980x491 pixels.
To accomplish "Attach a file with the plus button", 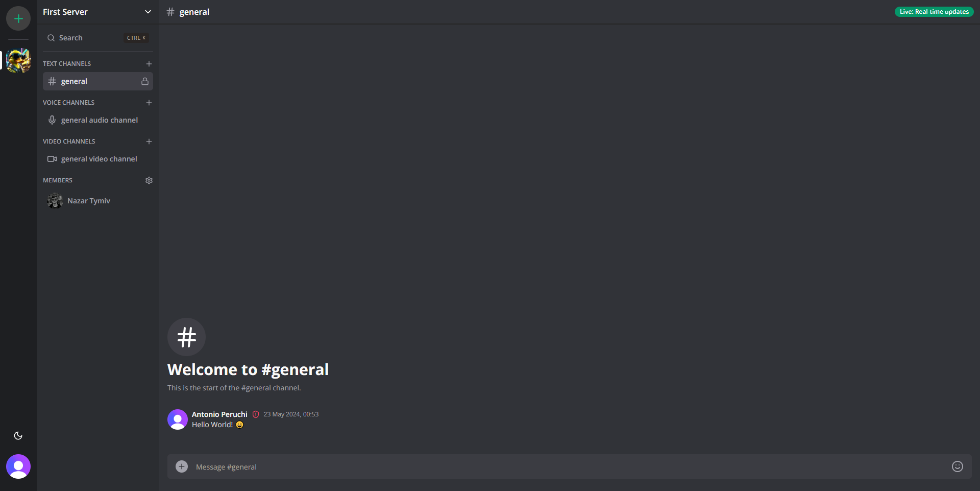I will click(182, 466).
